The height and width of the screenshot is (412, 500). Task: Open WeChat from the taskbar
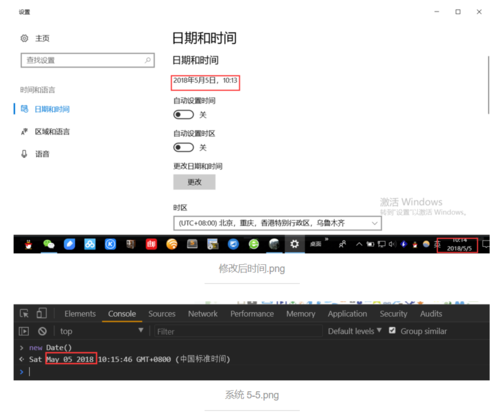pyautogui.click(x=49, y=244)
